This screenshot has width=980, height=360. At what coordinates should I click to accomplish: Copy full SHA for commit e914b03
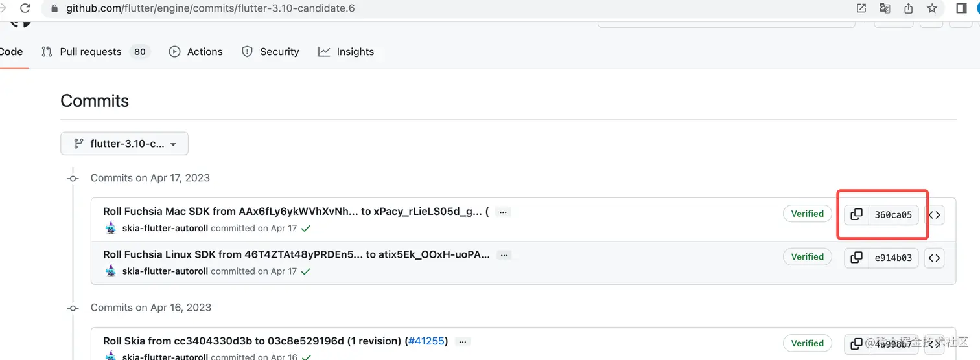(856, 258)
